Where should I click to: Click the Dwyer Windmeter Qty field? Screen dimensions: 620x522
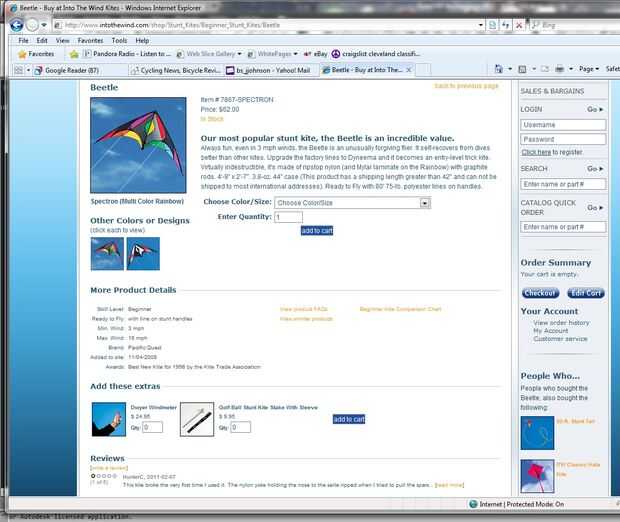coord(152,427)
